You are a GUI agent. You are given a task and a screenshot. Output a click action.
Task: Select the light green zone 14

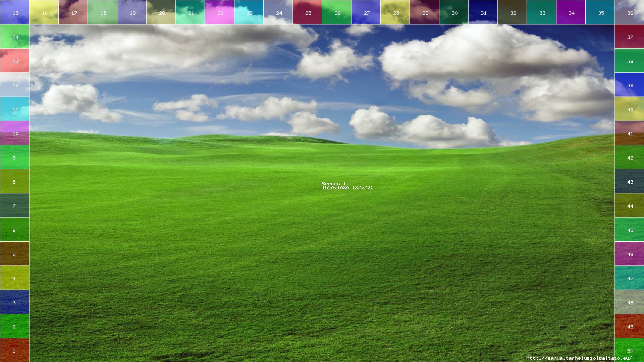[14, 36]
